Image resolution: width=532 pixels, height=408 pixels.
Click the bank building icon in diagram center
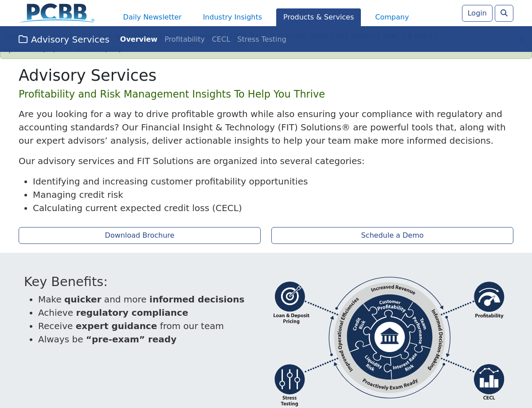click(x=390, y=337)
